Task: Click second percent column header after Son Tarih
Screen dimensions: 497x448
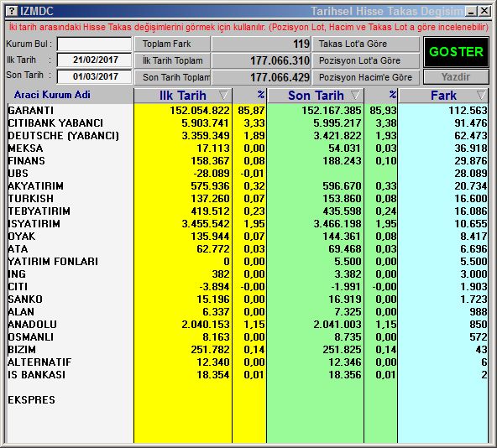Action: (x=393, y=95)
